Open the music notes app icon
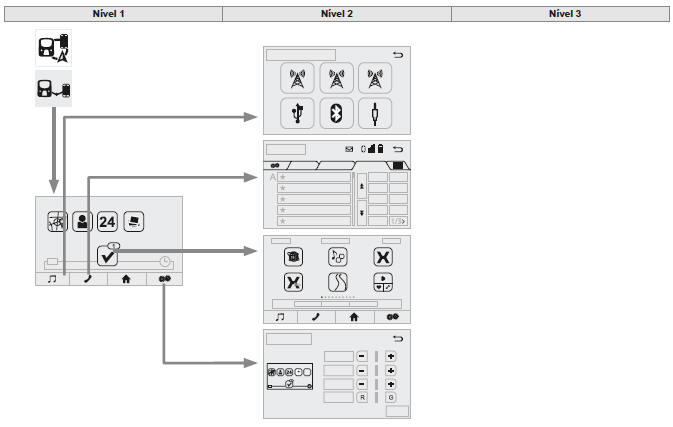Image resolution: width=673 pixels, height=427 pixels. (337, 255)
